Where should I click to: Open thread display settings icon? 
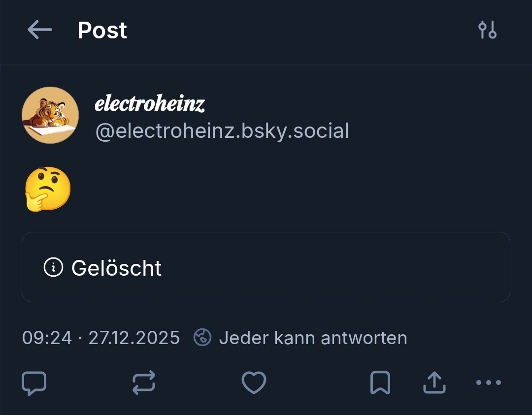point(487,31)
